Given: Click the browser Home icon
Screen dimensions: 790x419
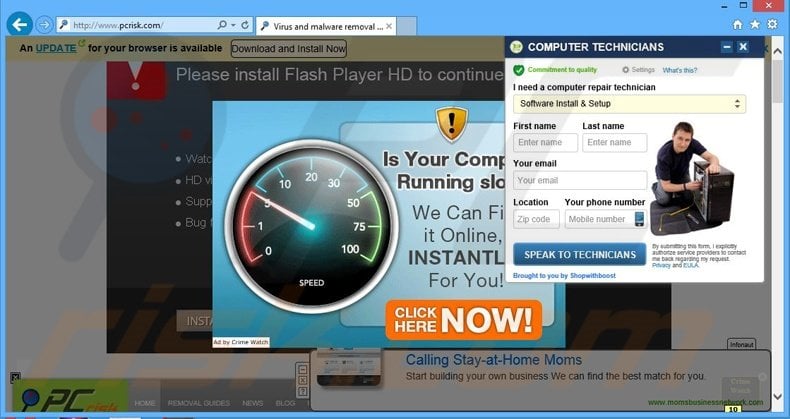Looking at the screenshot, I should 738,24.
